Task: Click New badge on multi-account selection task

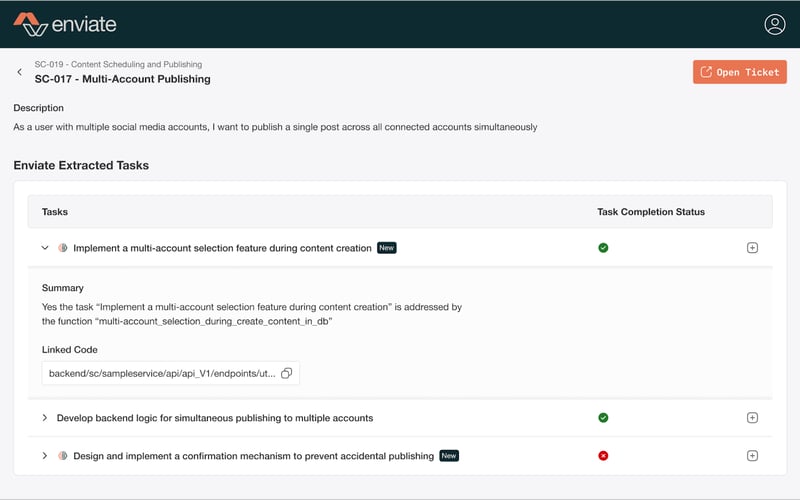Action: click(x=387, y=248)
